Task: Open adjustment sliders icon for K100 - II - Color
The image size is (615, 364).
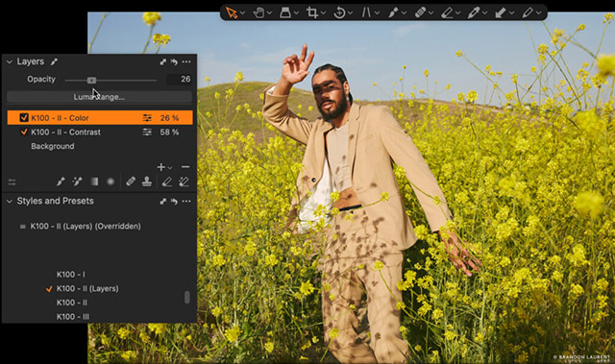Action: pyautogui.click(x=147, y=118)
